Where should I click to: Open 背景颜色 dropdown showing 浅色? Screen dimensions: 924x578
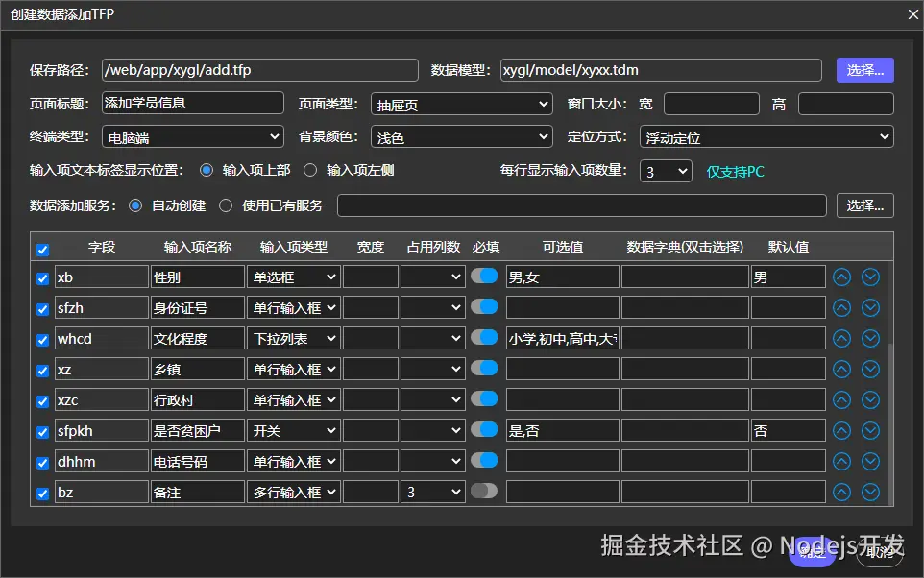(x=461, y=137)
